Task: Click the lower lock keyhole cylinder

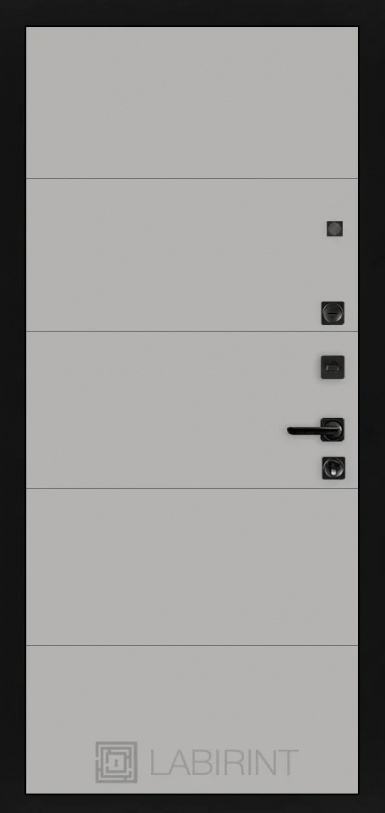Action: click(333, 468)
